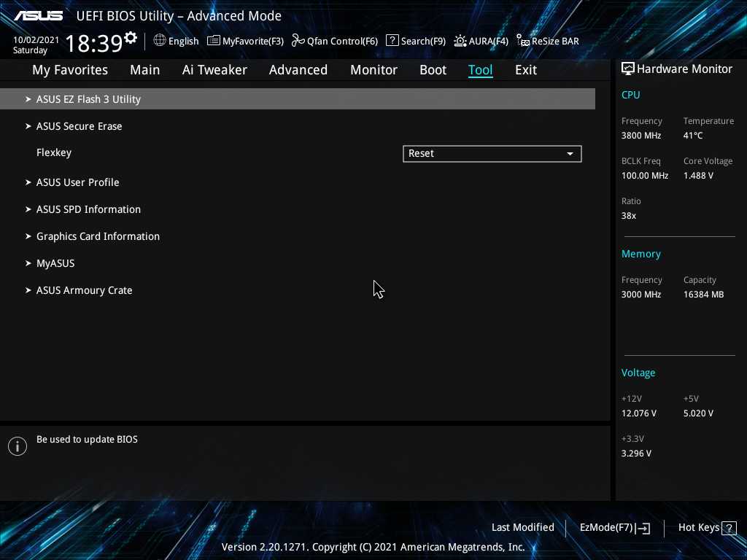Open the Hot Keys help icon

point(728,528)
